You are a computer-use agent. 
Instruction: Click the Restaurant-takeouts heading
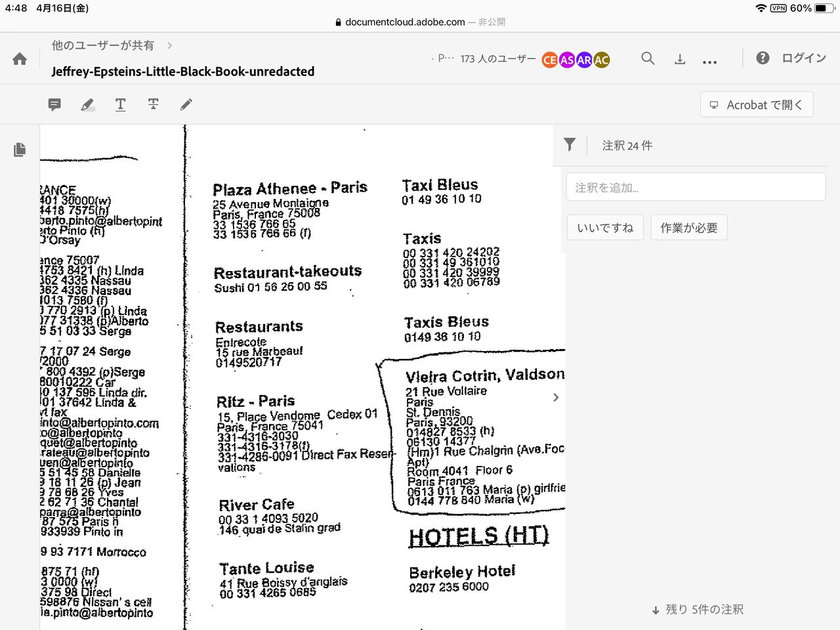pos(287,272)
